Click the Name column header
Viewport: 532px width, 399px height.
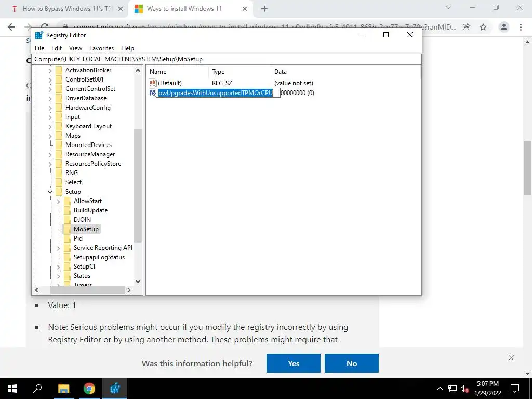click(x=178, y=72)
